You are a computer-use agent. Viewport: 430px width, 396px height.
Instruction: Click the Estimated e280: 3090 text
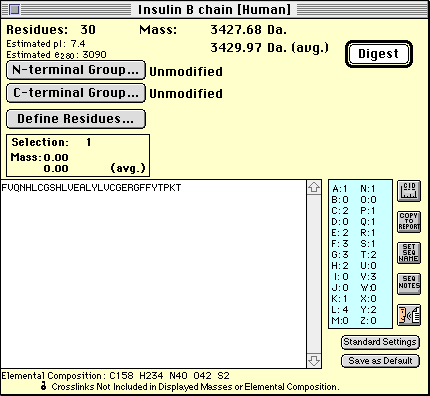[x=56, y=55]
